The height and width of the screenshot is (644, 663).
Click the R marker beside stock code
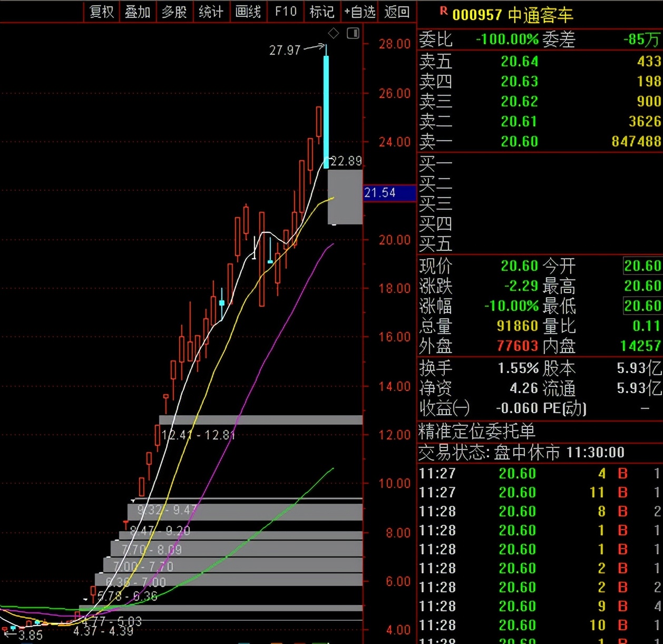point(443,11)
